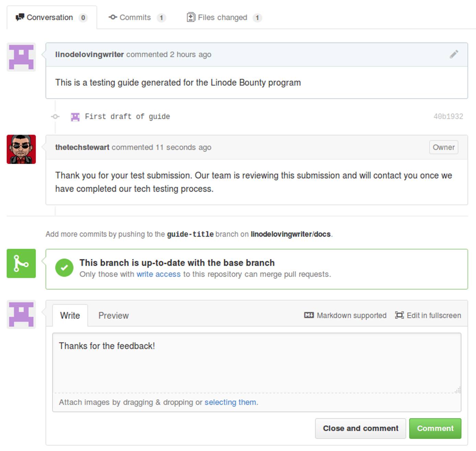
Task: Click the Close and comment button
Action: tap(360, 428)
